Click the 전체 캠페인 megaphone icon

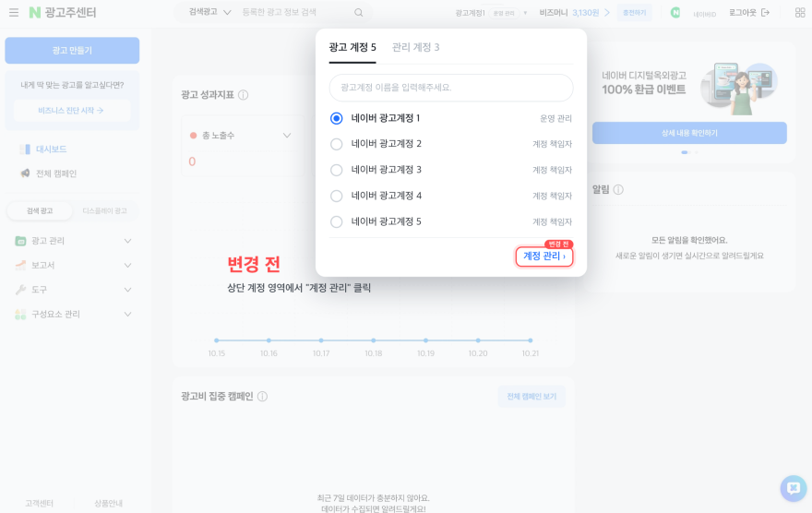(x=25, y=173)
